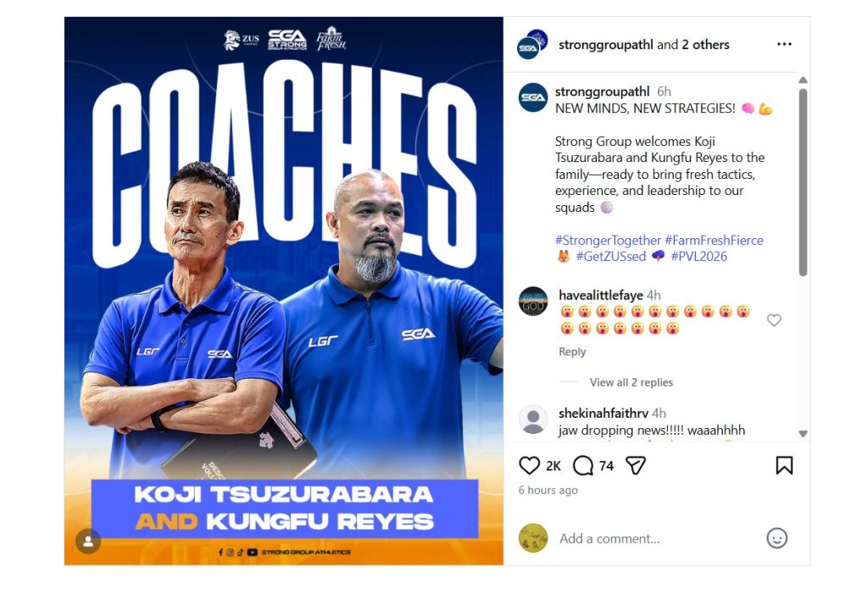Show tagged people on the photo
868x601 pixels.
[88, 541]
